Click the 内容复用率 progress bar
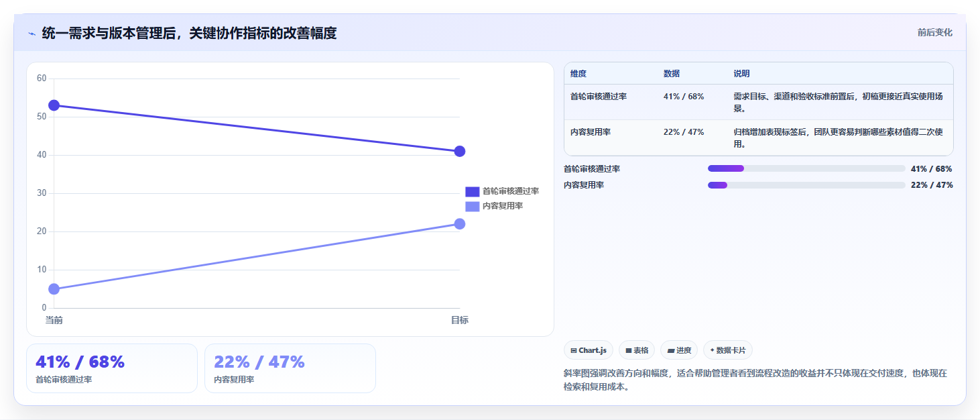Image resolution: width=980 pixels, height=420 pixels. pos(806,185)
